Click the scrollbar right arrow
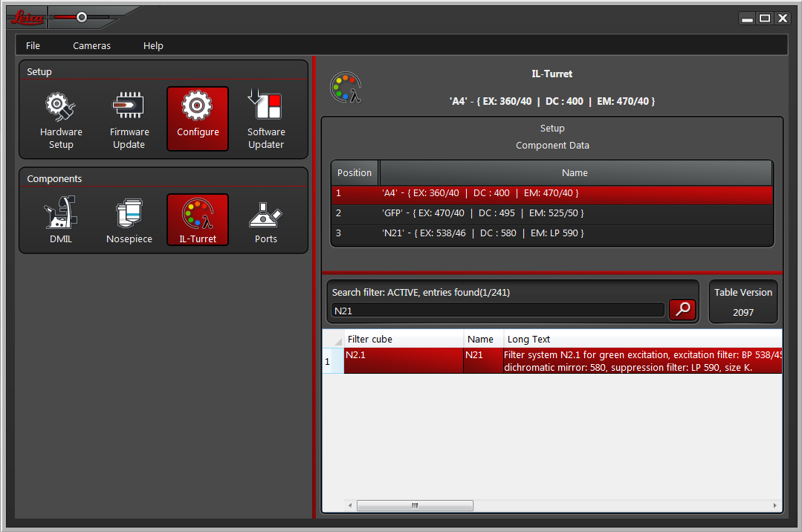The width and height of the screenshot is (802, 532). pyautogui.click(x=775, y=505)
